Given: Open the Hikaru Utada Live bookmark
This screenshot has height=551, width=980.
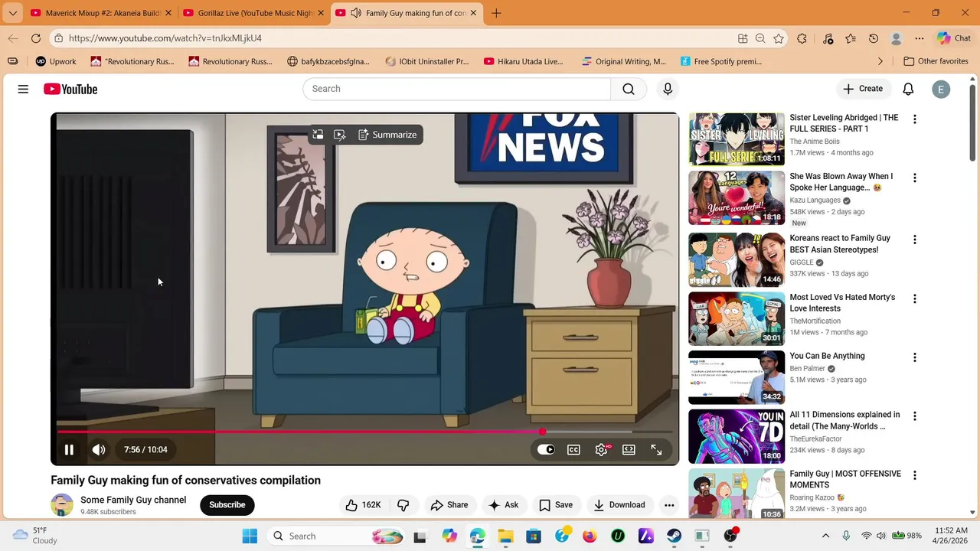Looking at the screenshot, I should (x=524, y=61).
